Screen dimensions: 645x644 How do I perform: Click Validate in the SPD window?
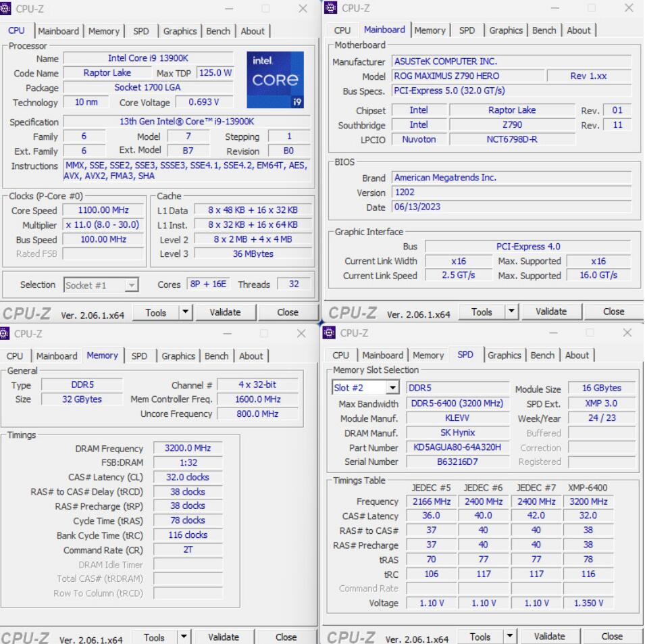click(549, 636)
